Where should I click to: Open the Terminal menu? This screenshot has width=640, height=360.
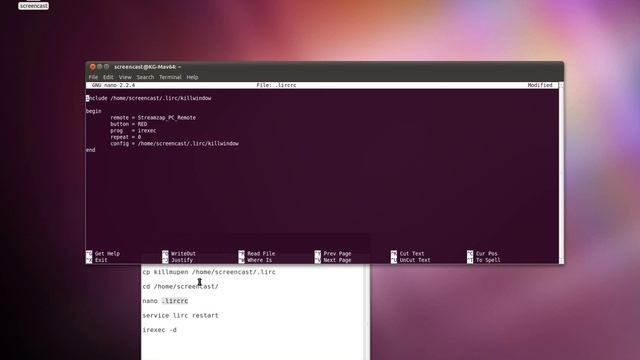(170, 77)
